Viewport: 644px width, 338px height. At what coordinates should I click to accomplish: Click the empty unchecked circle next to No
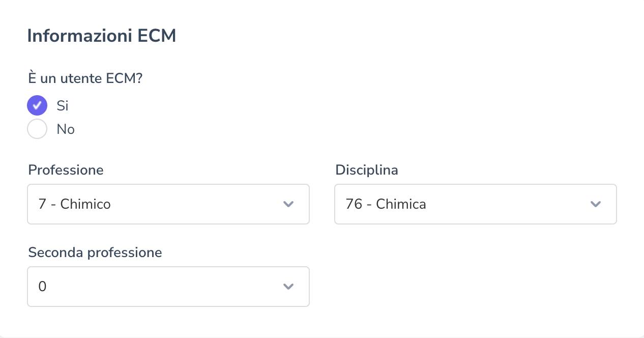pos(37,129)
